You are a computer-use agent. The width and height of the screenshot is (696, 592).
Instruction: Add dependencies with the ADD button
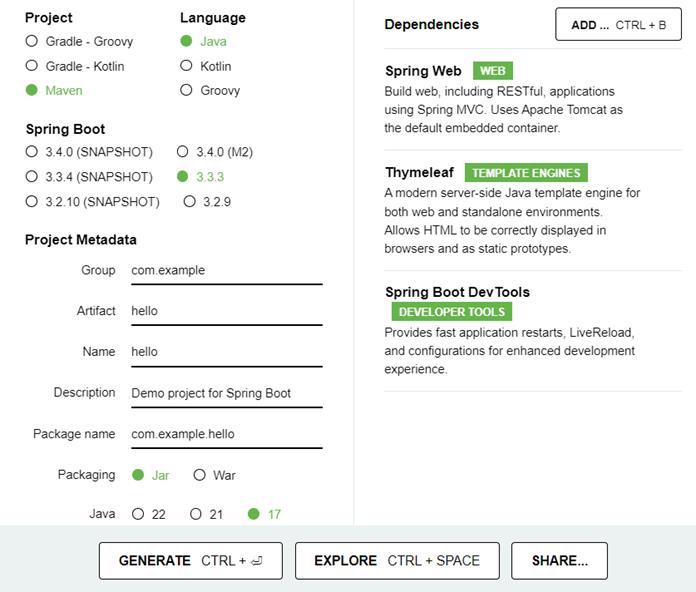pos(618,24)
